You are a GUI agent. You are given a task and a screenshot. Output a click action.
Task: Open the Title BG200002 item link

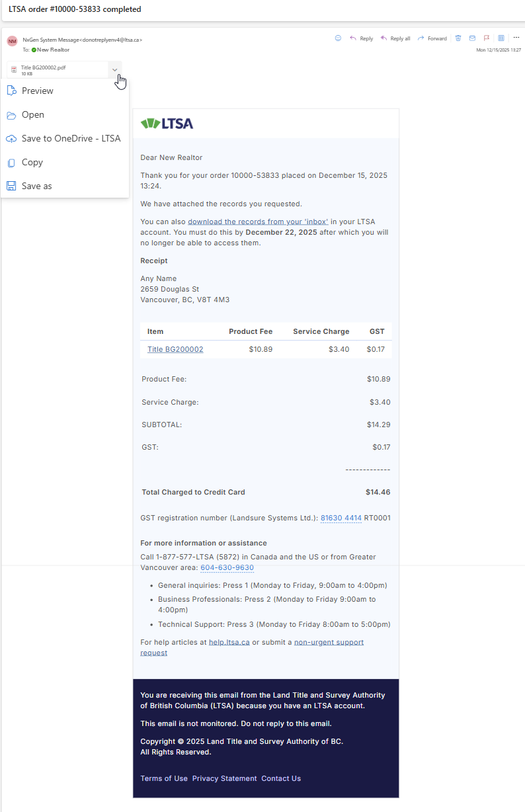(175, 349)
